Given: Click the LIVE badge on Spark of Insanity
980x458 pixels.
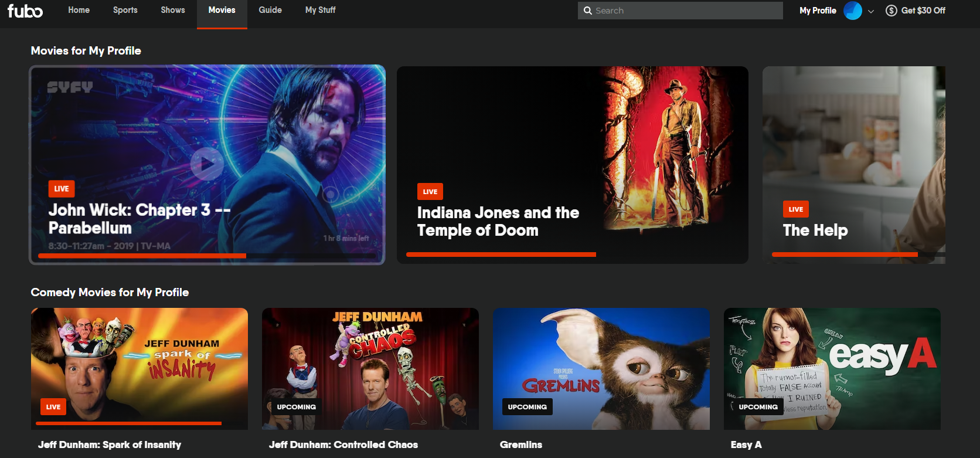Looking at the screenshot, I should click(53, 407).
